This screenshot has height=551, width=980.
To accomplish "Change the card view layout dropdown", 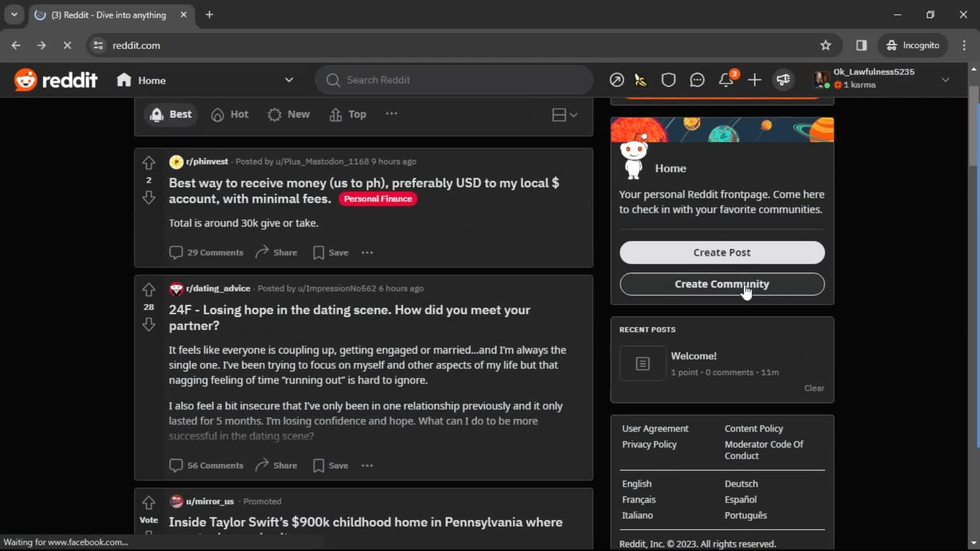I will pyautogui.click(x=565, y=115).
